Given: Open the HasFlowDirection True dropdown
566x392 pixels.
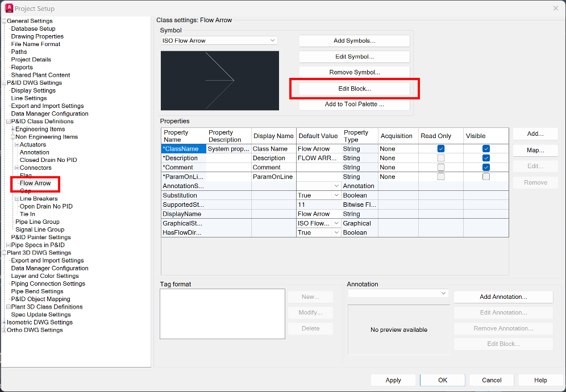Looking at the screenshot, I should (336, 232).
